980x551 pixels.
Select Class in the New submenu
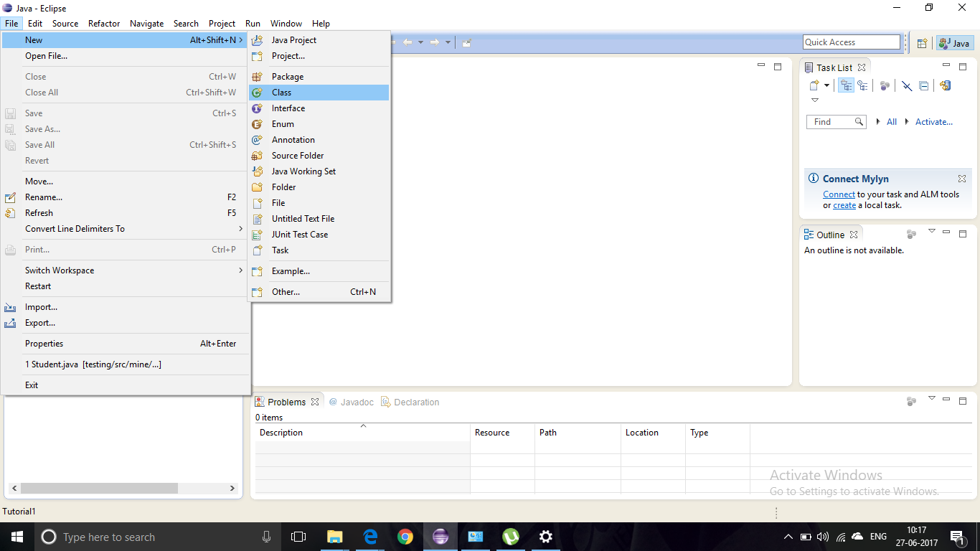(x=319, y=93)
